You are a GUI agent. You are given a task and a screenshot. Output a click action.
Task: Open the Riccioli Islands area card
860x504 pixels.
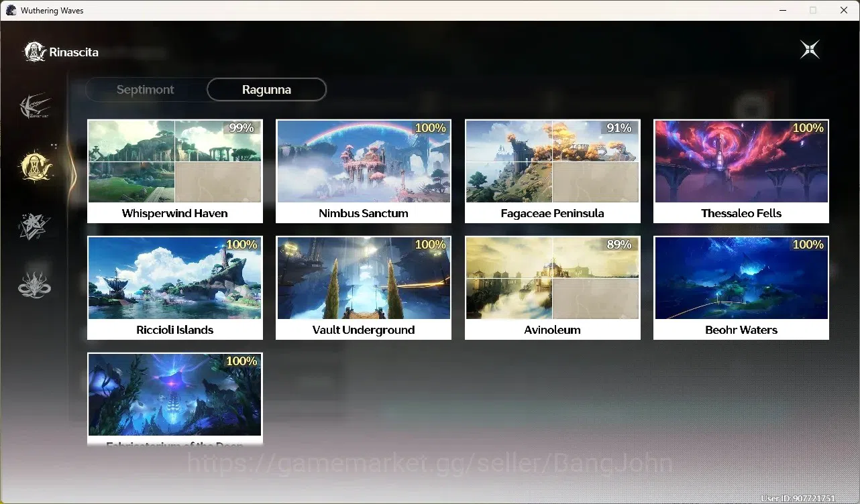point(175,288)
